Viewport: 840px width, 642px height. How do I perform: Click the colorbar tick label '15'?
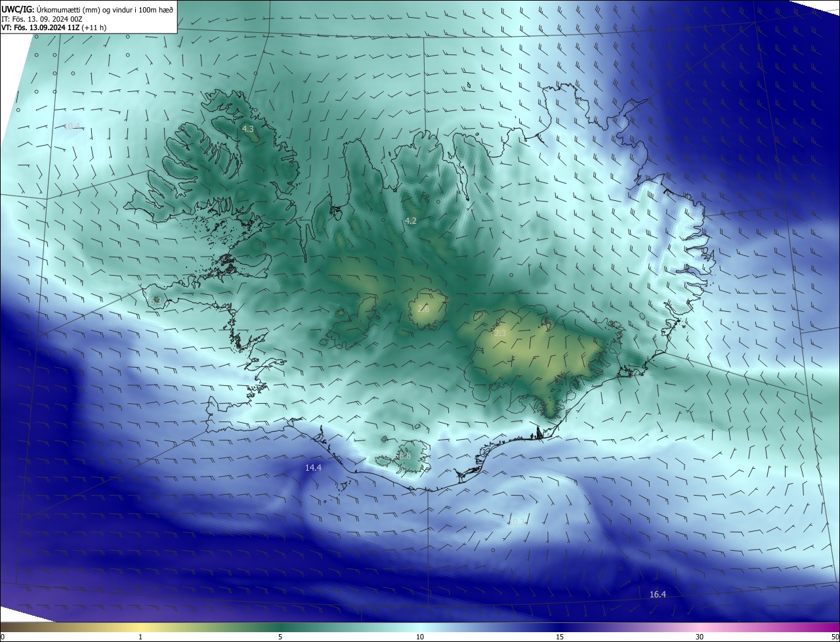click(x=560, y=637)
